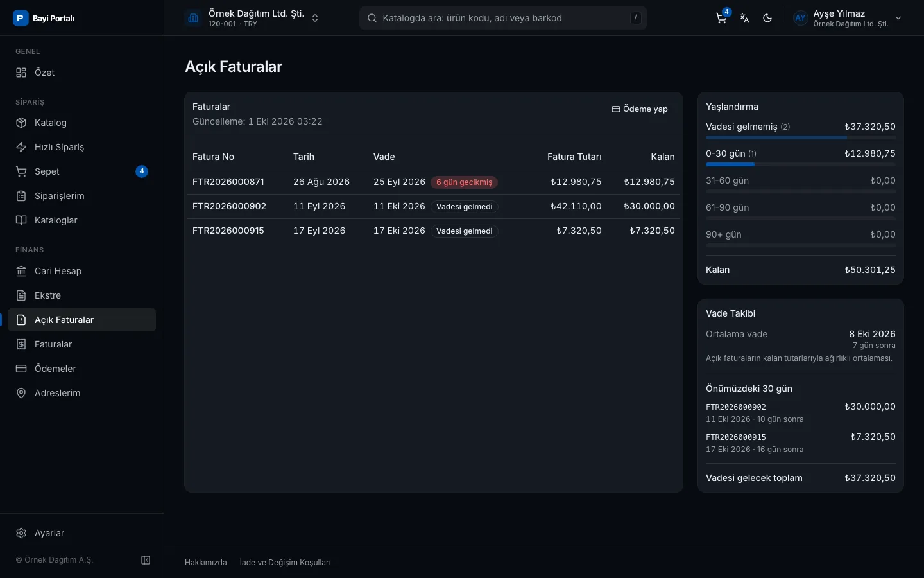Image resolution: width=924 pixels, height=578 pixels.
Task: Click the Sepet badge showing 4
Action: 142,171
